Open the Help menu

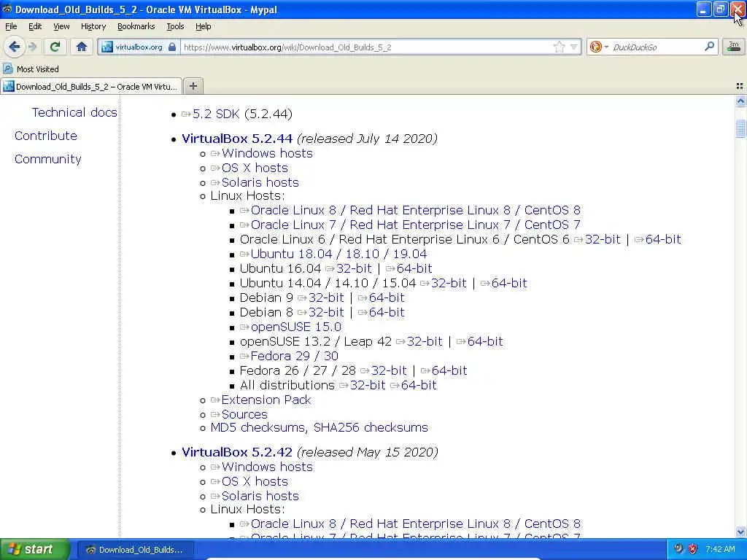coord(203,26)
